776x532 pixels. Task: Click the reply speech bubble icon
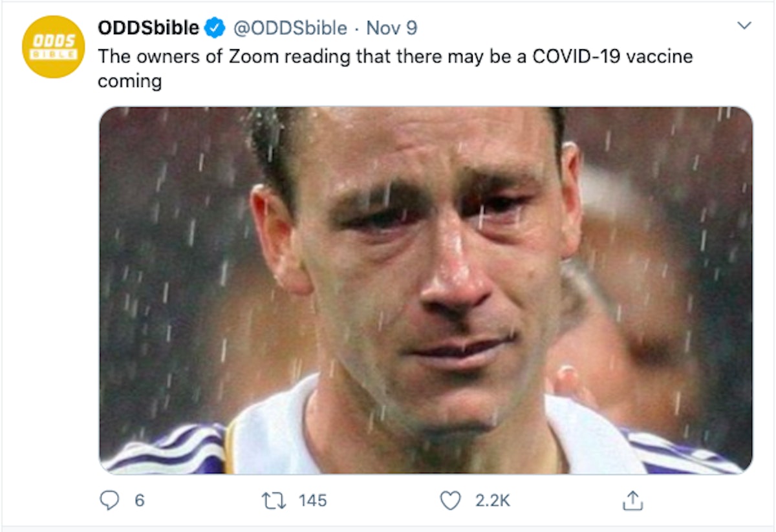click(x=111, y=500)
